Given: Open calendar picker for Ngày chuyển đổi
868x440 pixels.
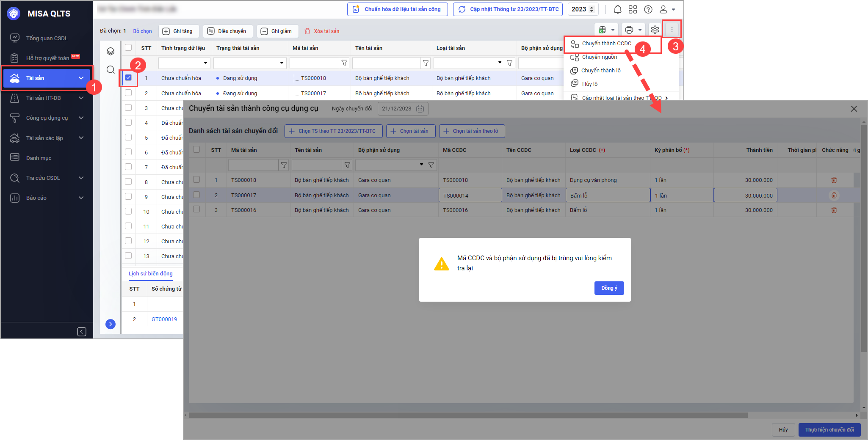Looking at the screenshot, I should (x=420, y=109).
